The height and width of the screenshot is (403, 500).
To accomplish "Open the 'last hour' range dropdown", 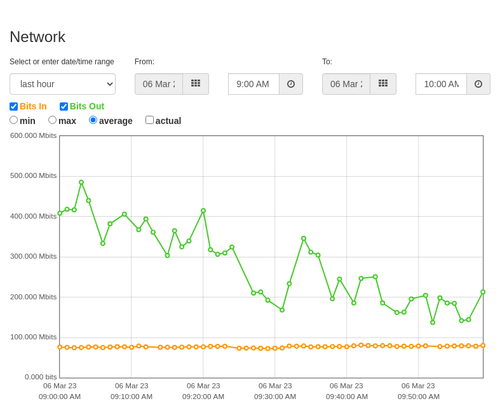I will (63, 84).
